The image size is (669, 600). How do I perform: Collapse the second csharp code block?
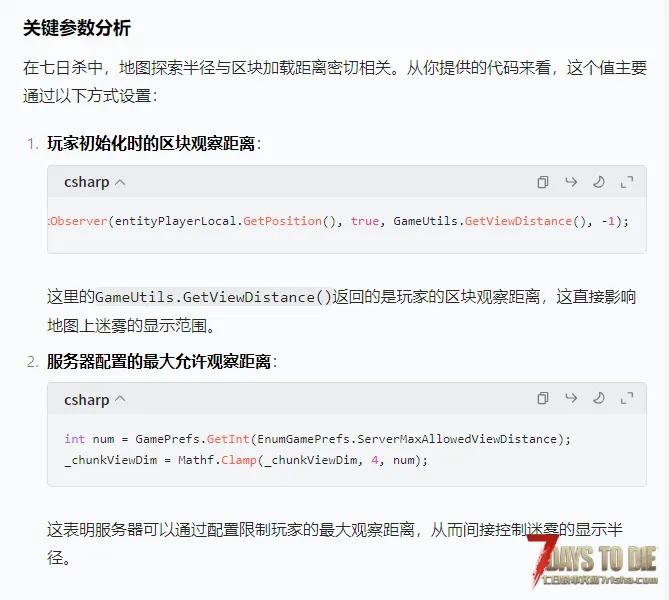click(120, 399)
